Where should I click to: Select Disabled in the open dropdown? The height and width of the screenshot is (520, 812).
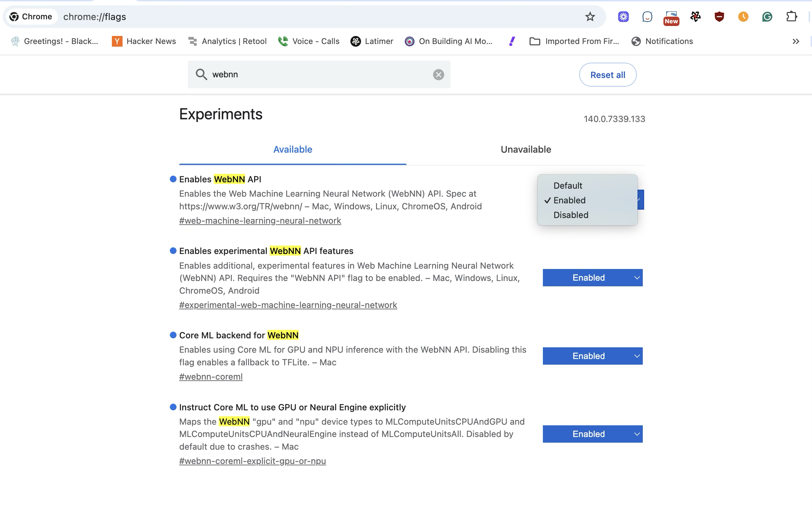[571, 215]
